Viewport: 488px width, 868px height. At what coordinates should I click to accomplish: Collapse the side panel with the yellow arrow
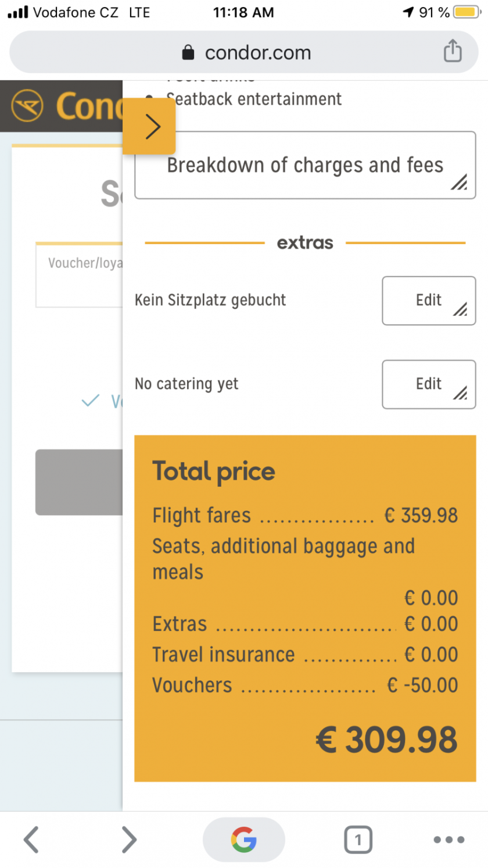coord(150,126)
